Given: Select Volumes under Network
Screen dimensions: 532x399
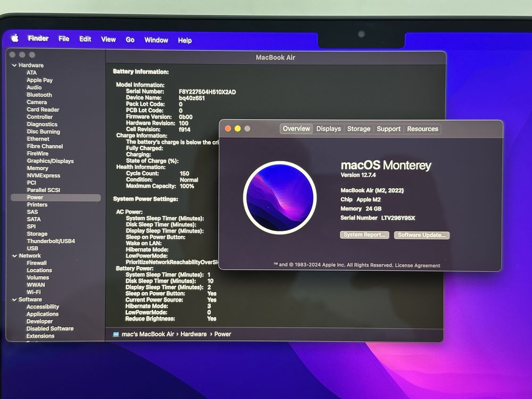Looking at the screenshot, I should click(38, 278).
